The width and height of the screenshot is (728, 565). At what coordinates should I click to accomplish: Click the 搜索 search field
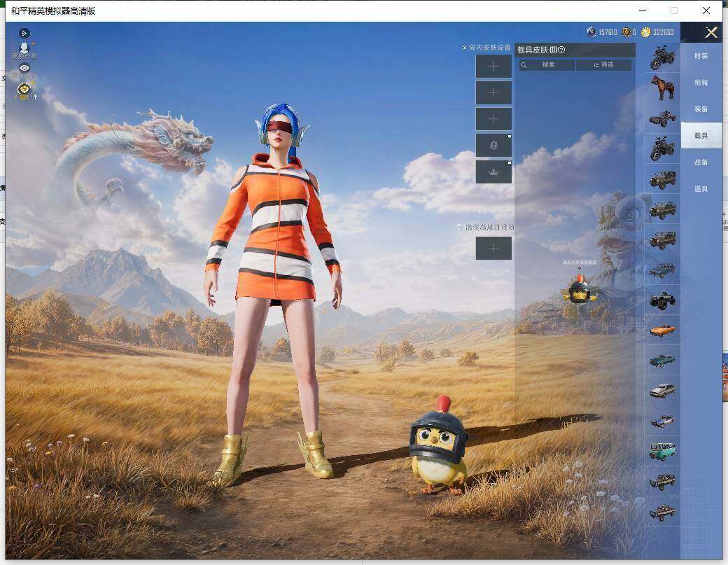(x=547, y=65)
